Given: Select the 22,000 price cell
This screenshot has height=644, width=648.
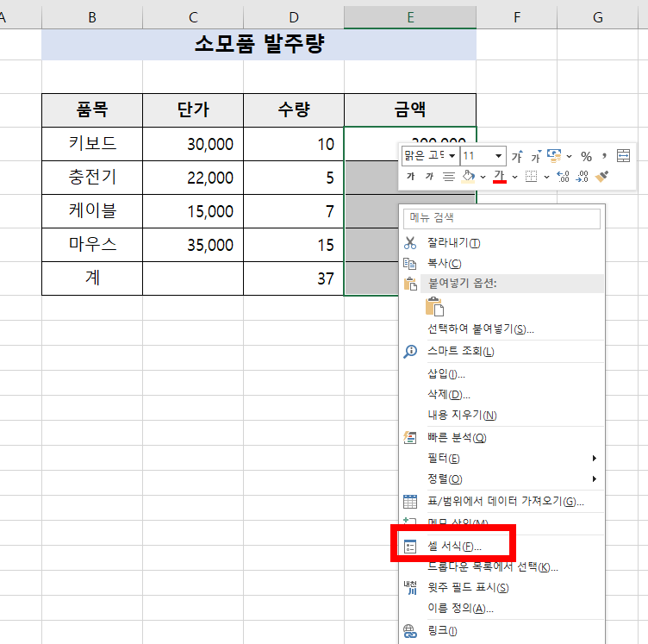Looking at the screenshot, I should 193,178.
